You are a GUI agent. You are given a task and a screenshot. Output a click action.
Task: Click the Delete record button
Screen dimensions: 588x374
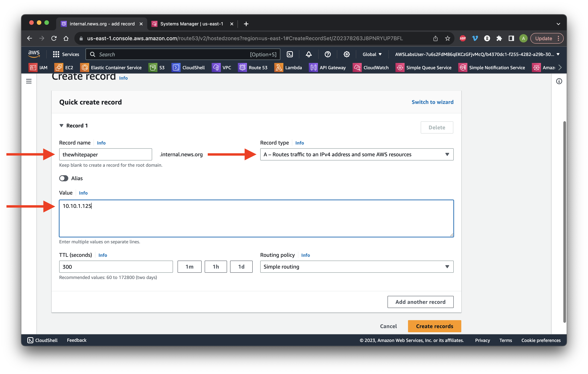tap(437, 127)
